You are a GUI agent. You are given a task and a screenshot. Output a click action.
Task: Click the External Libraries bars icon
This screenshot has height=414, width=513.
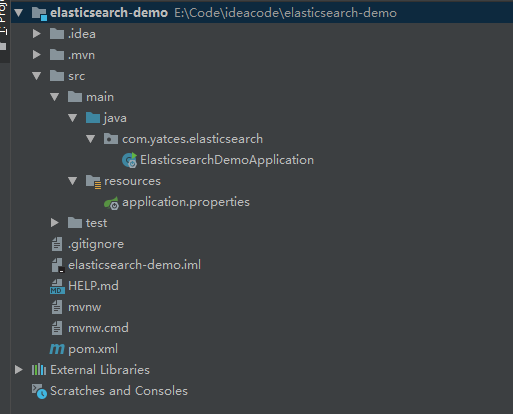coord(39,370)
